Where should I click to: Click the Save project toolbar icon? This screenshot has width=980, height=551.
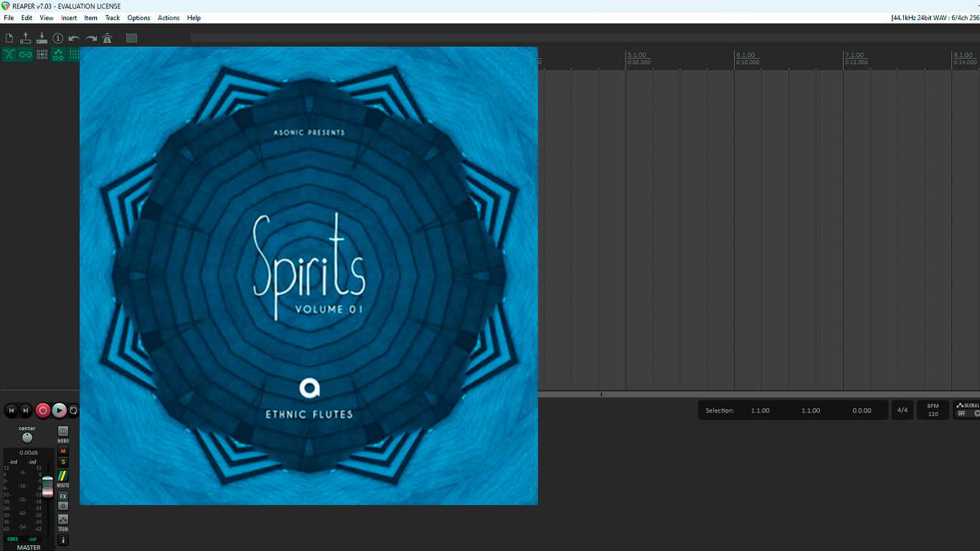click(x=42, y=38)
